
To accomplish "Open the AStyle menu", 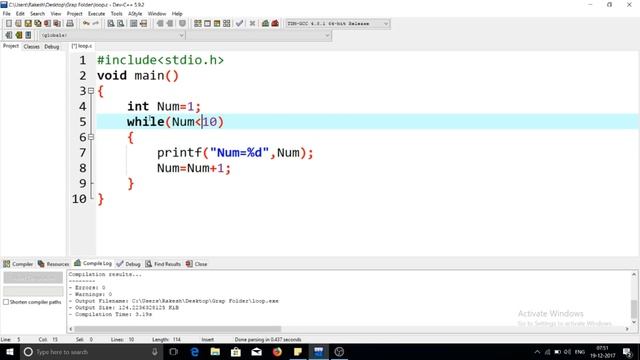I will (135, 13).
